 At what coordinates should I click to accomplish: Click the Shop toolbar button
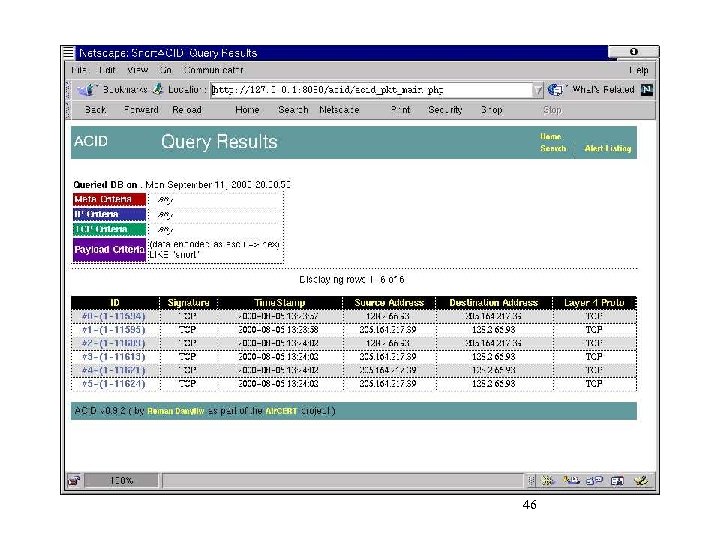click(491, 110)
